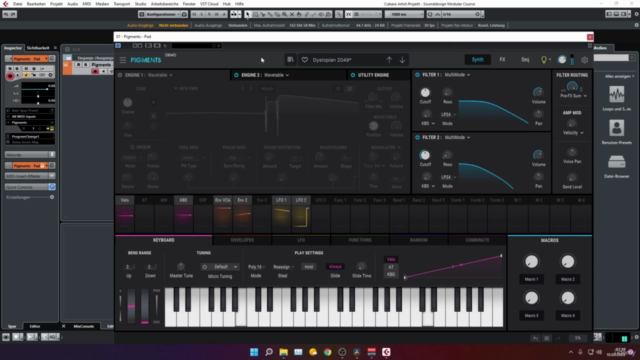Viewport: 640px width, 360px height.
Task: Click the record enable button on Pigments track
Action: point(95,71)
